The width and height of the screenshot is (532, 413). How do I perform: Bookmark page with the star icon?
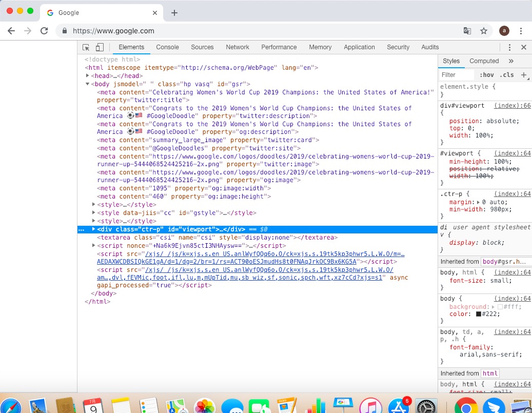point(484,31)
